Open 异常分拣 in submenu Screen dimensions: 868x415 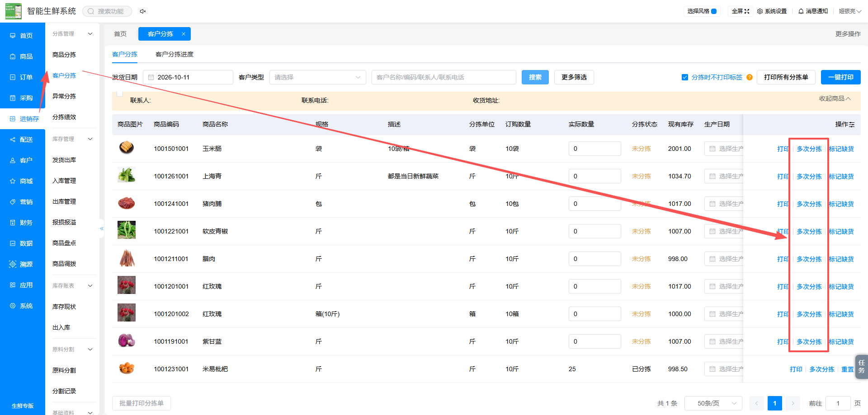coord(64,96)
